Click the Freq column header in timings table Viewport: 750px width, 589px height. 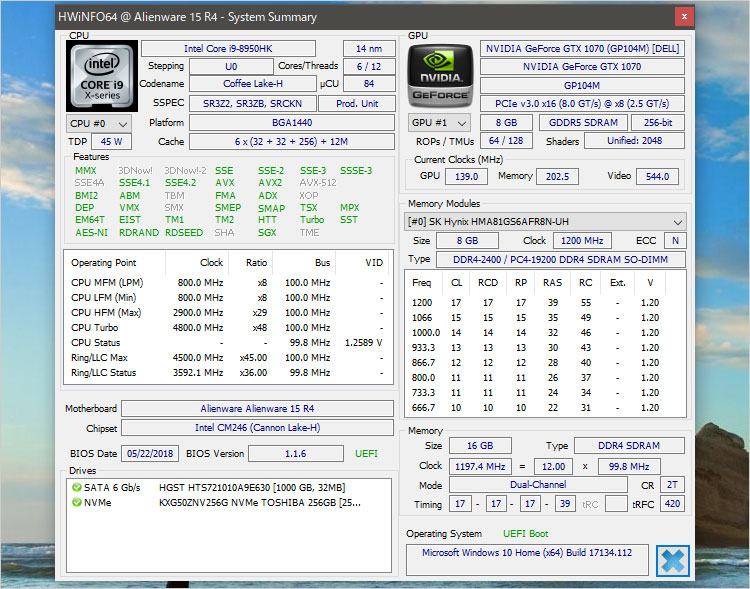click(424, 283)
